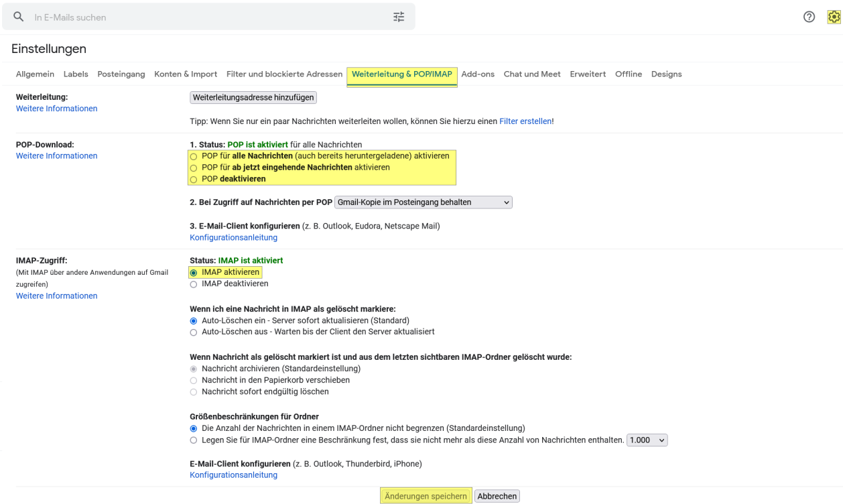Open the Konten & Import tab
Screen dimensions: 843x504
186,74
